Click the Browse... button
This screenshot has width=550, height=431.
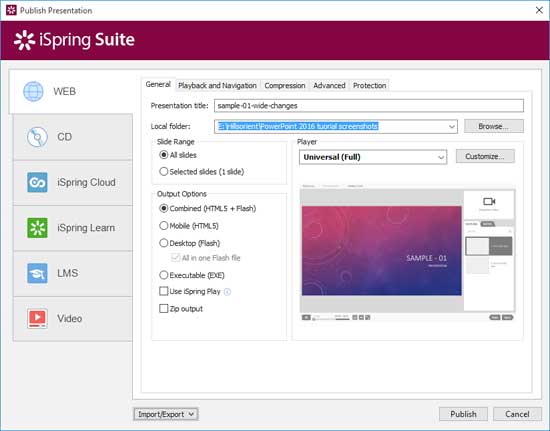tap(494, 126)
